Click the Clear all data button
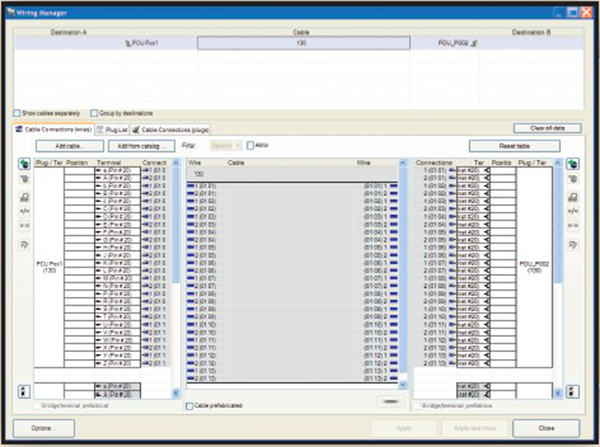This screenshot has height=447, width=600. coord(547,128)
